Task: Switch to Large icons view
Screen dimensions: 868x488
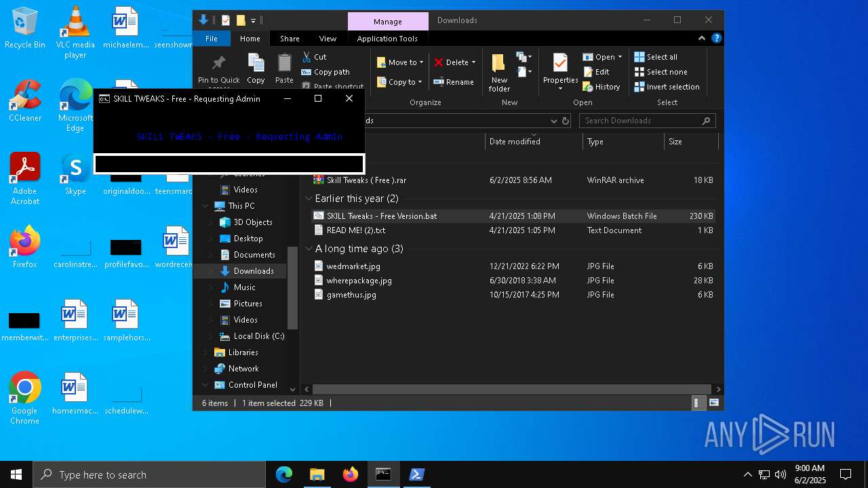Action: pyautogui.click(x=713, y=403)
